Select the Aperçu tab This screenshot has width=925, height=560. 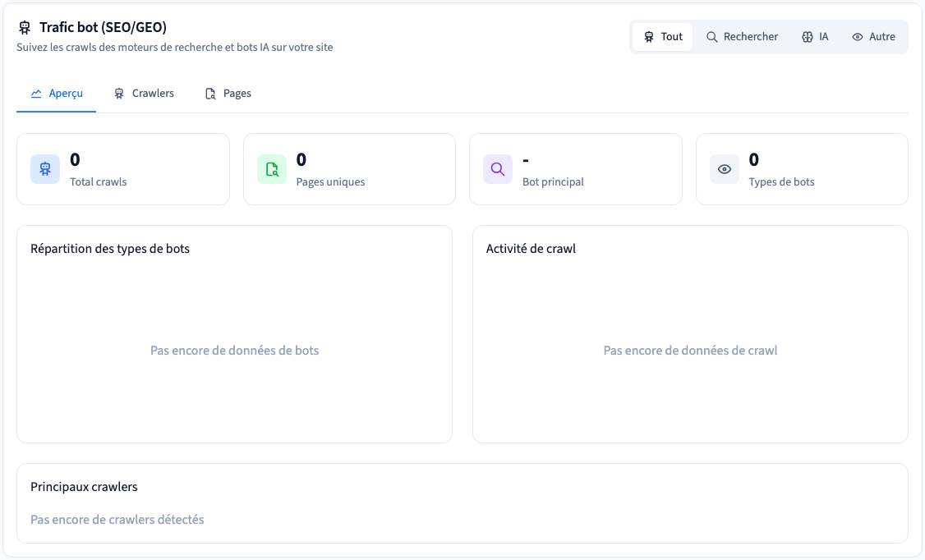(x=57, y=94)
